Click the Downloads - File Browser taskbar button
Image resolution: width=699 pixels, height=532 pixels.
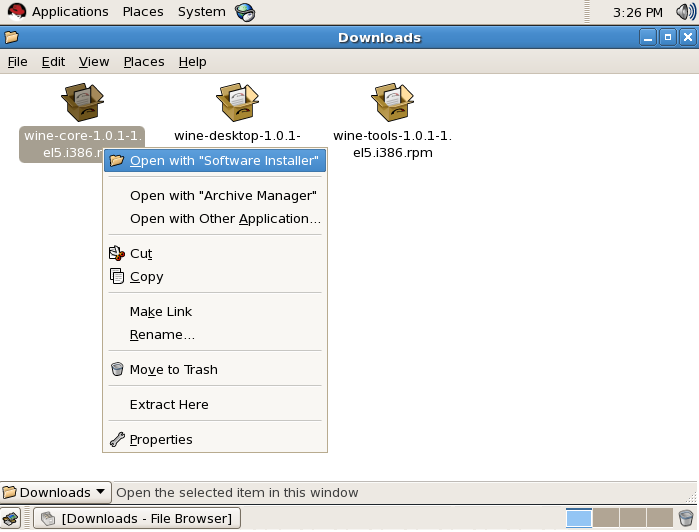pos(137,518)
